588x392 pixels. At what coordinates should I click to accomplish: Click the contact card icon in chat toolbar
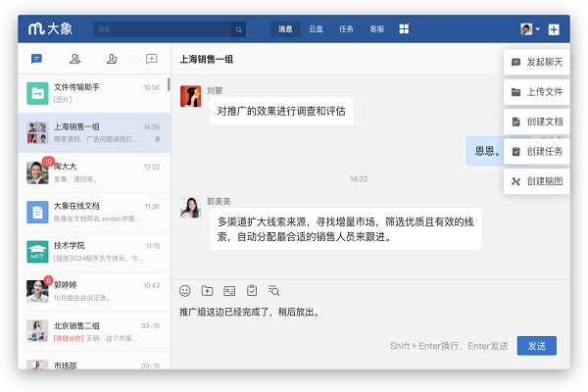pyautogui.click(x=229, y=291)
